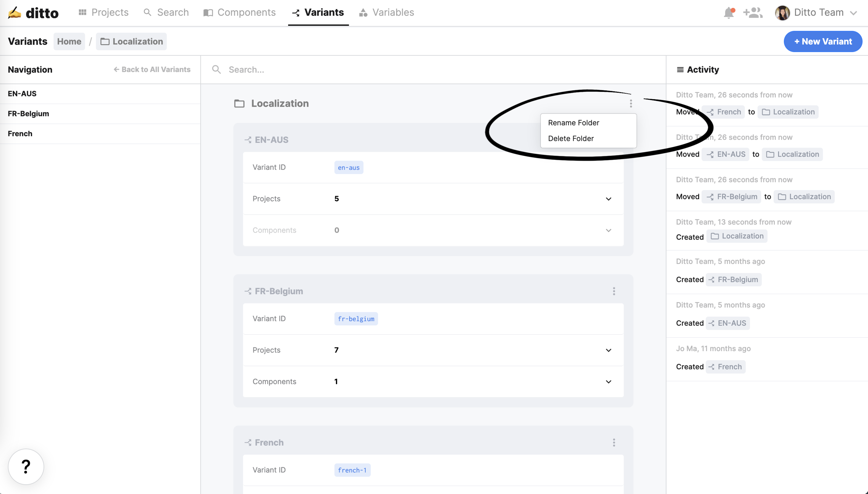Click the help question mark button
This screenshot has width=868, height=494.
coord(26,467)
